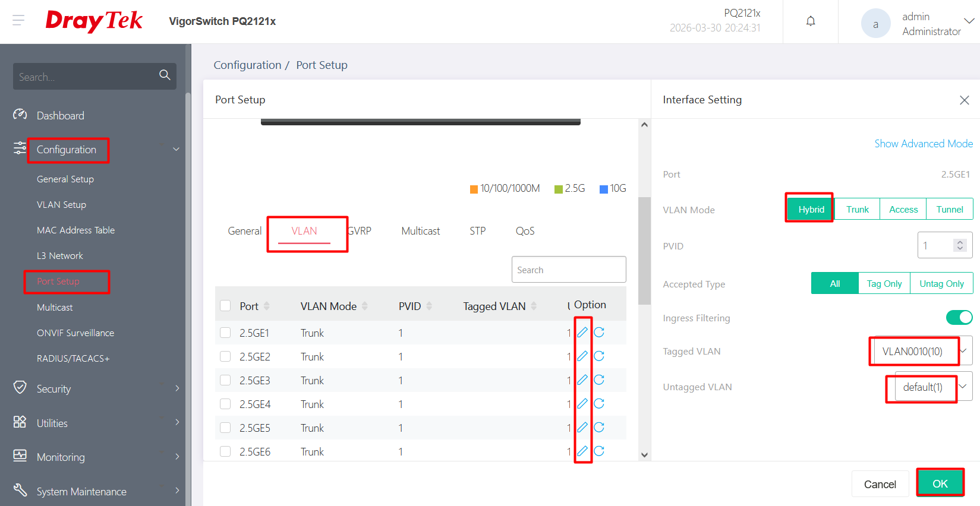
Task: Close the Interface Setting panel
Action: [x=964, y=100]
